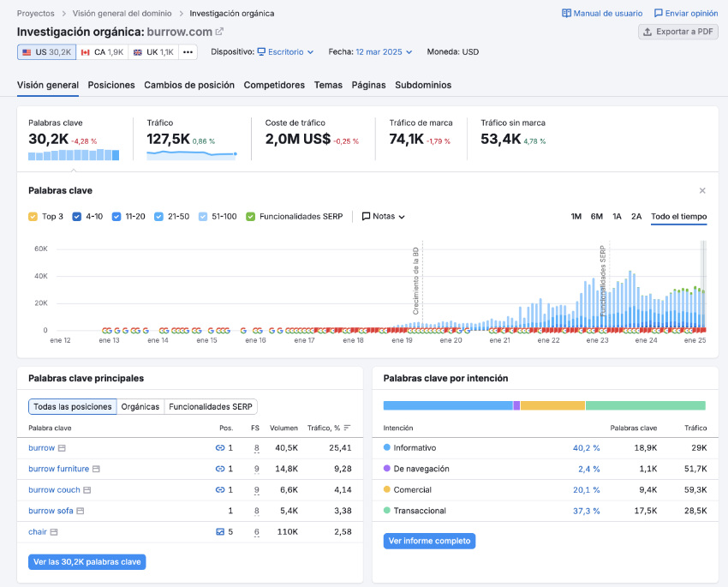Viewport: 728px width, 587px height.
Task: Click sitelink icon in burrow couch position
Action: click(220, 490)
